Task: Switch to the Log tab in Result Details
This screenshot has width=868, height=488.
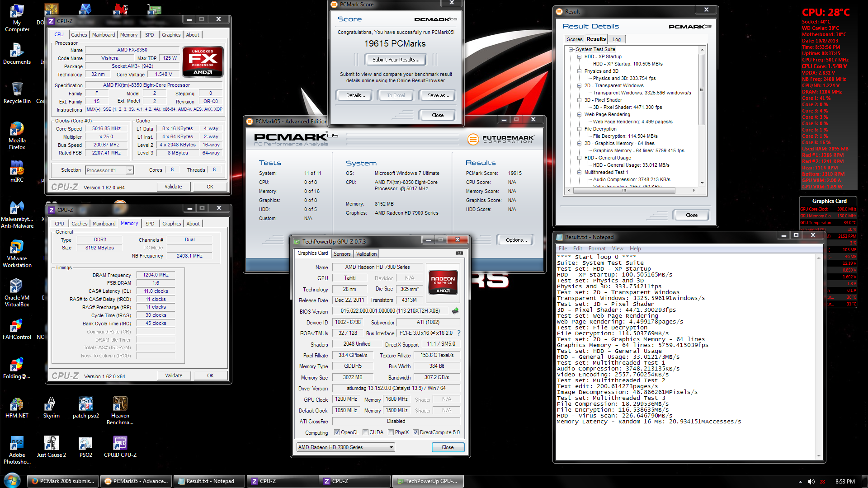Action: pyautogui.click(x=616, y=39)
